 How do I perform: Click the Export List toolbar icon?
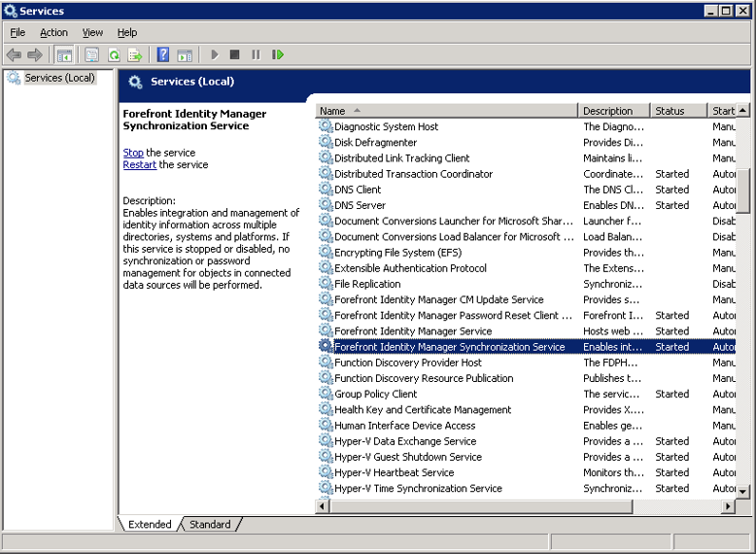tap(135, 55)
